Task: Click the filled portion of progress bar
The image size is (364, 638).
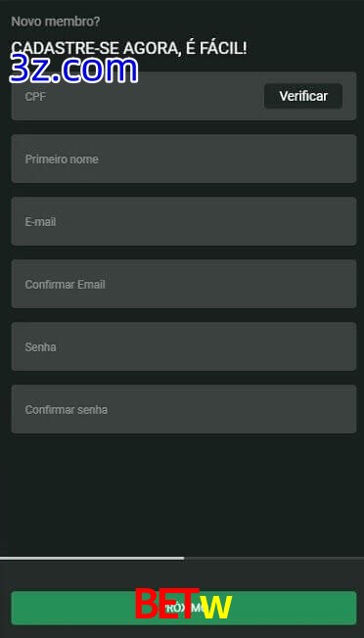Action: [x=92, y=558]
